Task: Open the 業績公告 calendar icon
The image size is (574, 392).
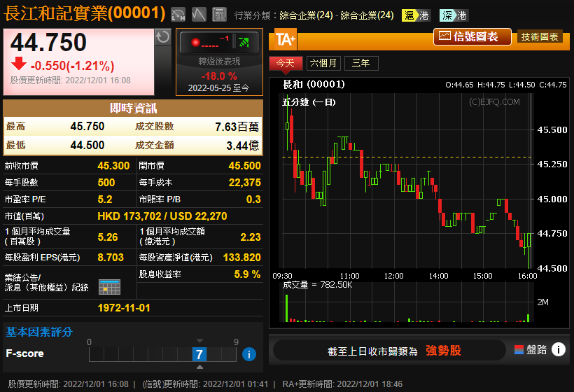Action: (x=109, y=287)
